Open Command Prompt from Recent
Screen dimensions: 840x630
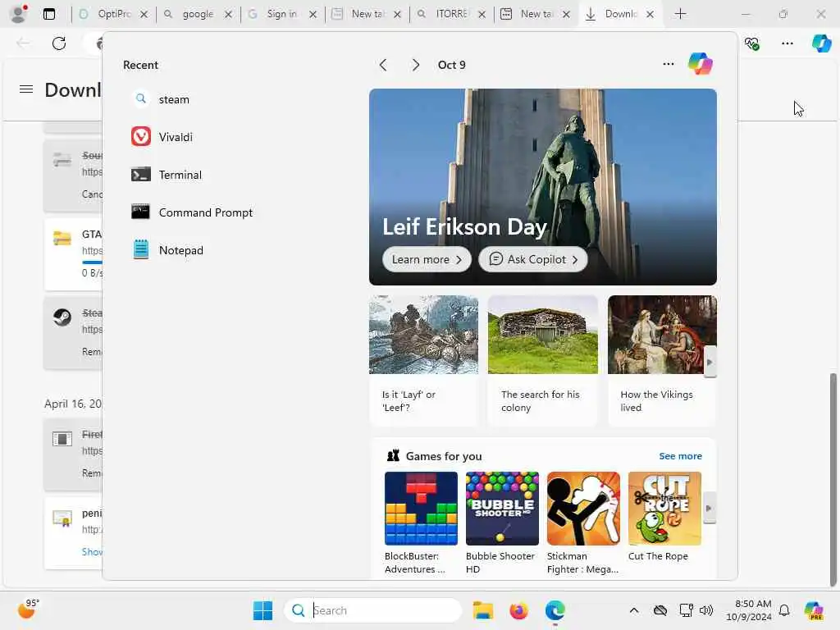(x=192, y=212)
